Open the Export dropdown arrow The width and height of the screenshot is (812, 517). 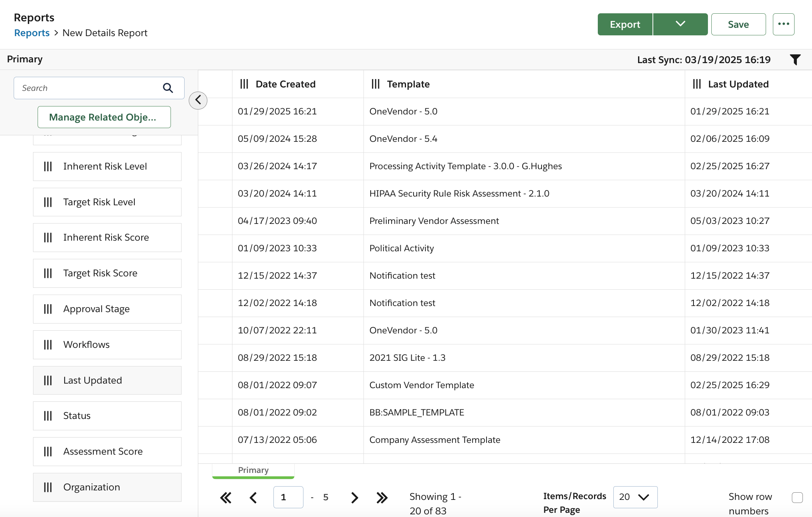pyautogui.click(x=680, y=24)
